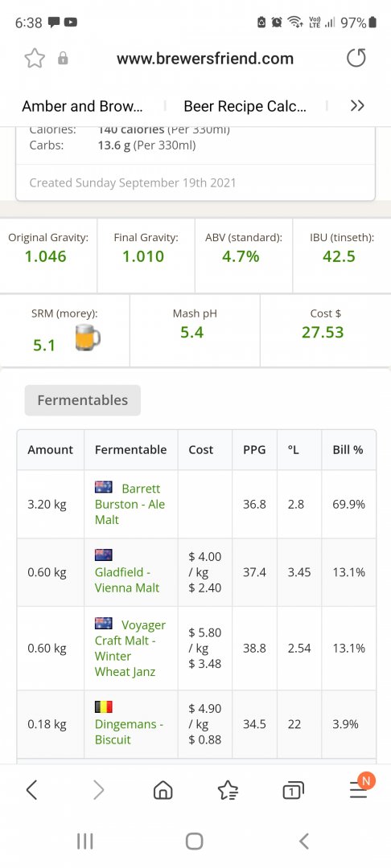Go forward with browser forward arrow
Viewport: 391px width, 868px height.
point(98,790)
